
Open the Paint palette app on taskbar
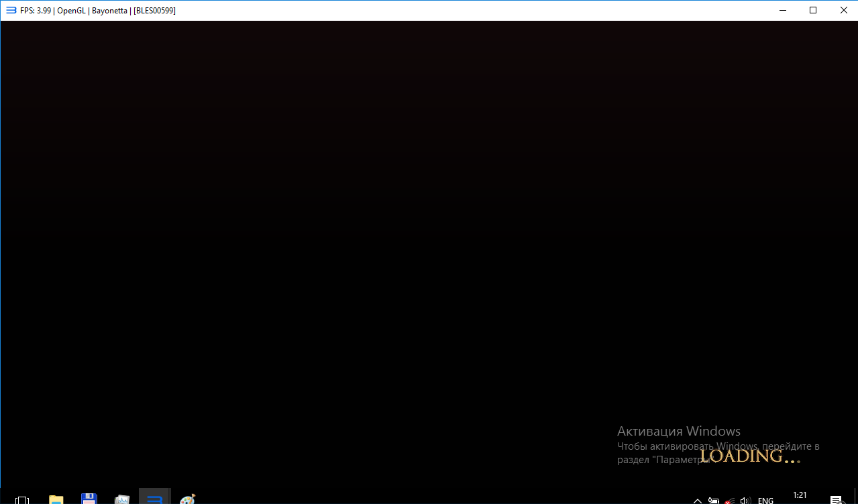click(188, 499)
